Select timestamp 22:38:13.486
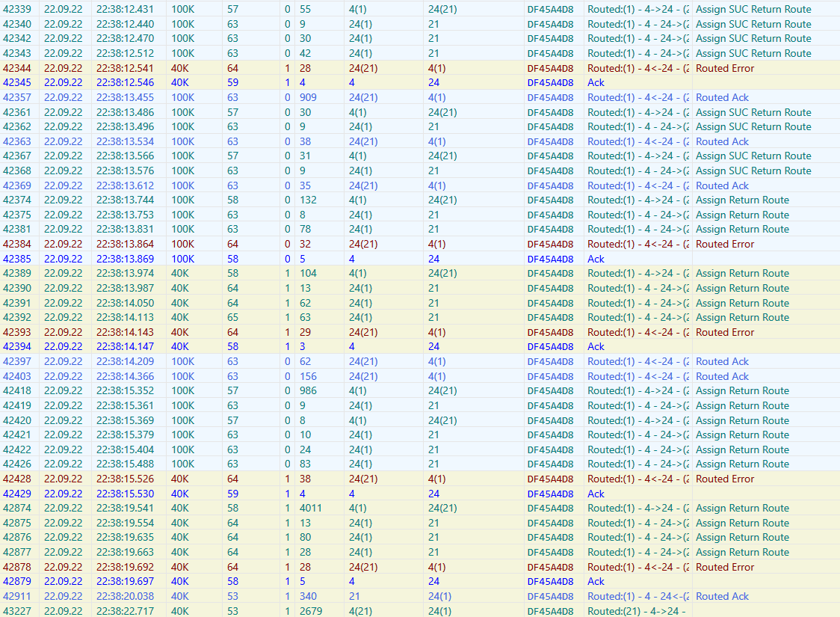Viewport: 840px width, 617px height. pyautogui.click(x=125, y=112)
